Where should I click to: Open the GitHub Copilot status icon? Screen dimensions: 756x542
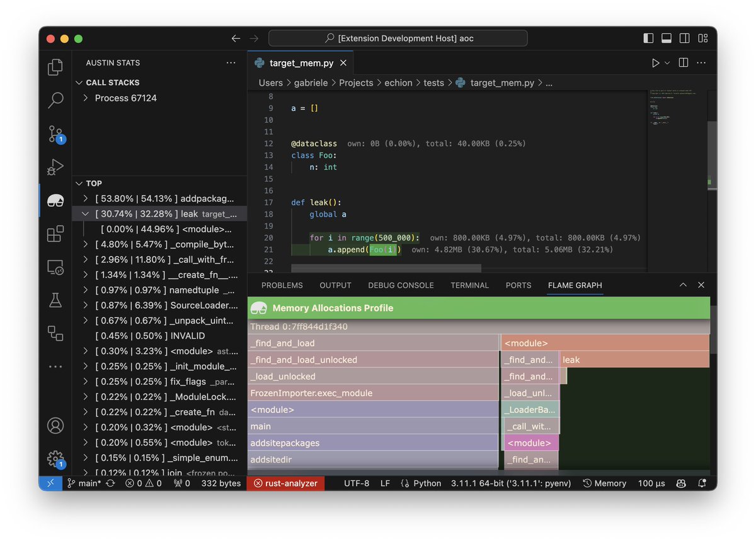click(680, 483)
